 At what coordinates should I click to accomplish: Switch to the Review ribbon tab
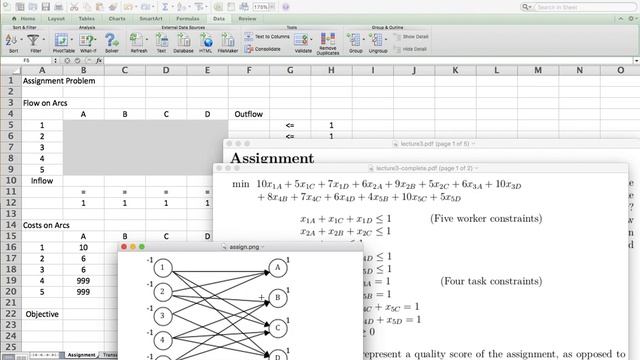click(x=247, y=19)
